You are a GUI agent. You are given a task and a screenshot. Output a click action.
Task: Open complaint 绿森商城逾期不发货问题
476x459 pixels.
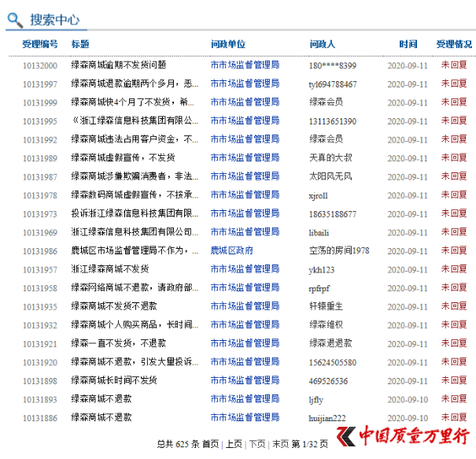[x=119, y=65]
